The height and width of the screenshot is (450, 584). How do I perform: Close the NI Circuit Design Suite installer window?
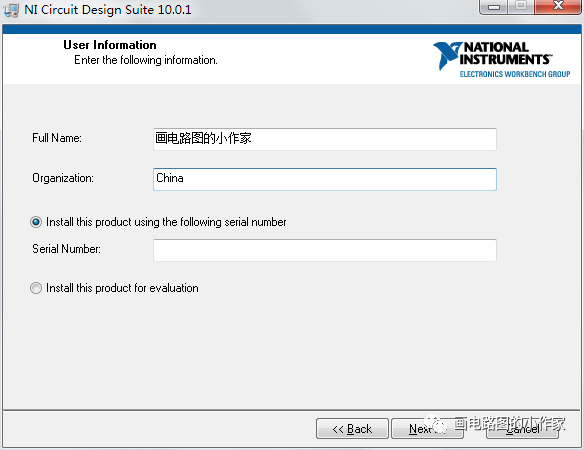(558, 6)
